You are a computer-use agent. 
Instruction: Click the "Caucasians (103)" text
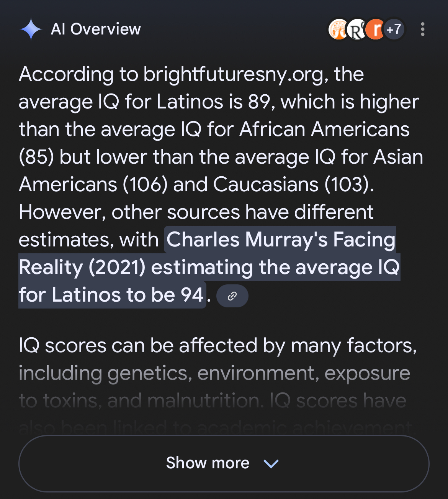coord(293,185)
